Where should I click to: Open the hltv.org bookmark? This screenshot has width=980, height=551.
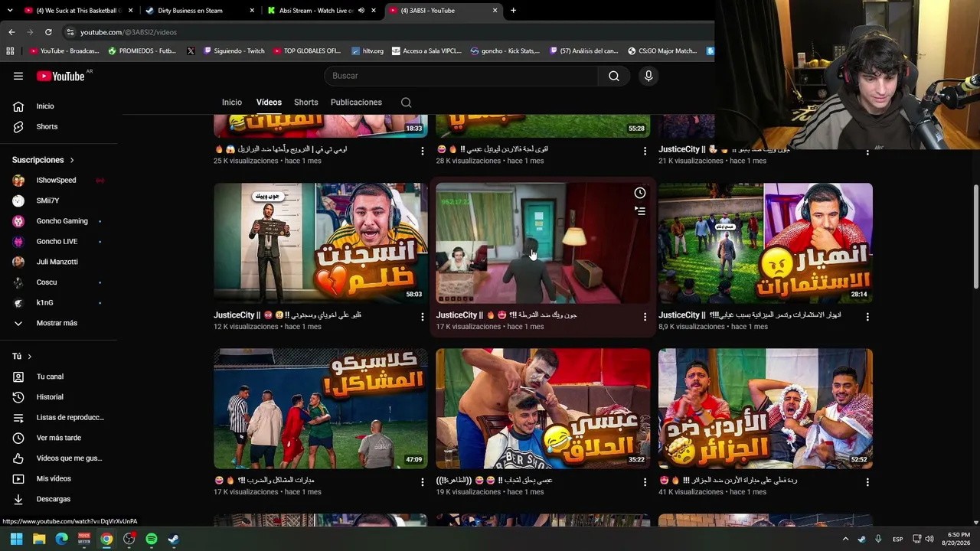(367, 51)
